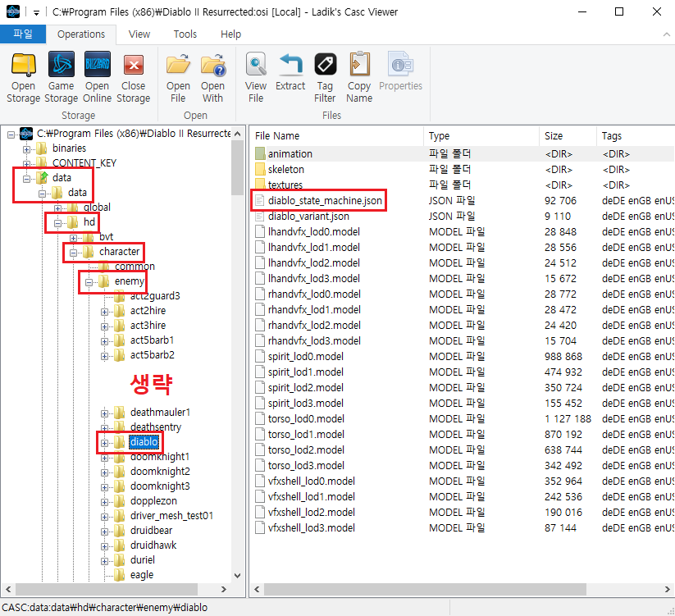Image resolution: width=675 pixels, height=616 pixels.
Task: Select lhandvfx_lod0.model file
Action: point(463,231)
